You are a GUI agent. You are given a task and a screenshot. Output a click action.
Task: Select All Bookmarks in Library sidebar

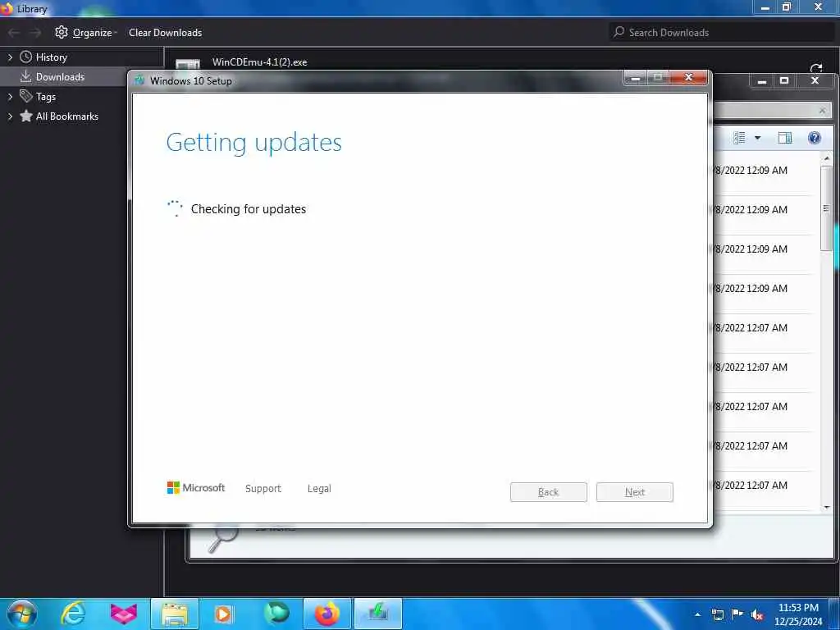[x=67, y=116]
